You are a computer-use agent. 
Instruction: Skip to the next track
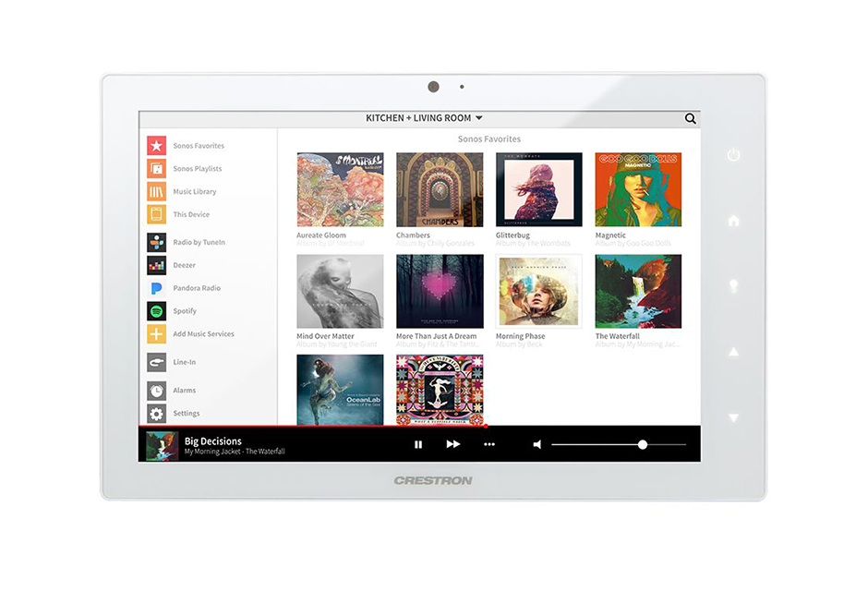click(453, 444)
